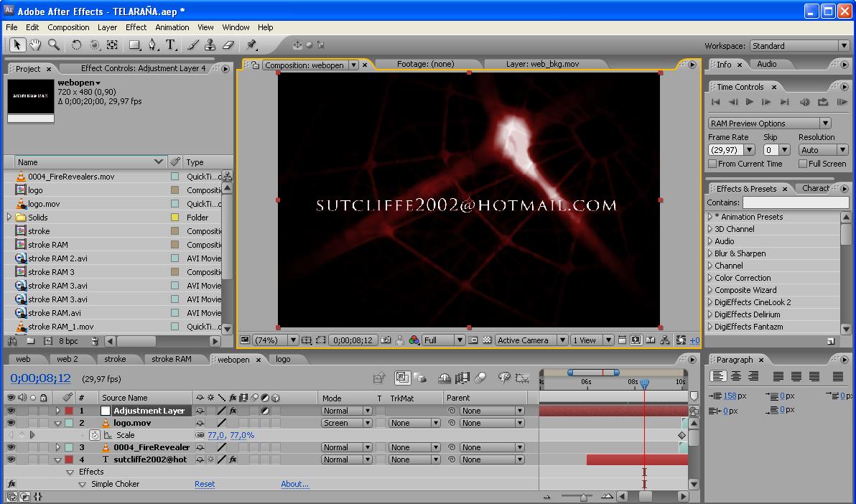Switch to the stroke RAM timeline tab

172,359
